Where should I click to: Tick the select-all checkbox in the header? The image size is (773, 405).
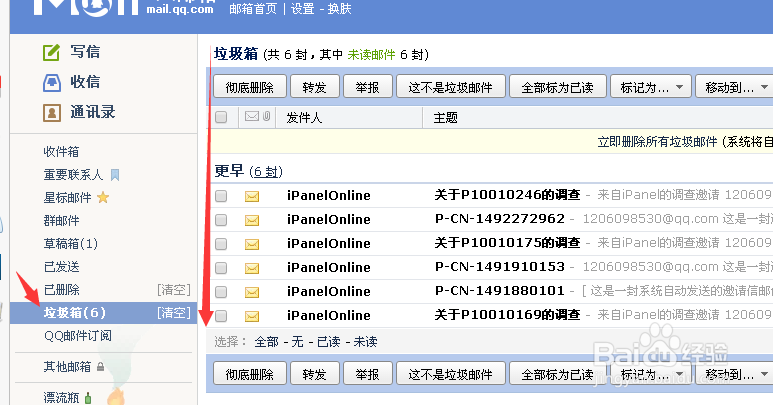point(221,117)
